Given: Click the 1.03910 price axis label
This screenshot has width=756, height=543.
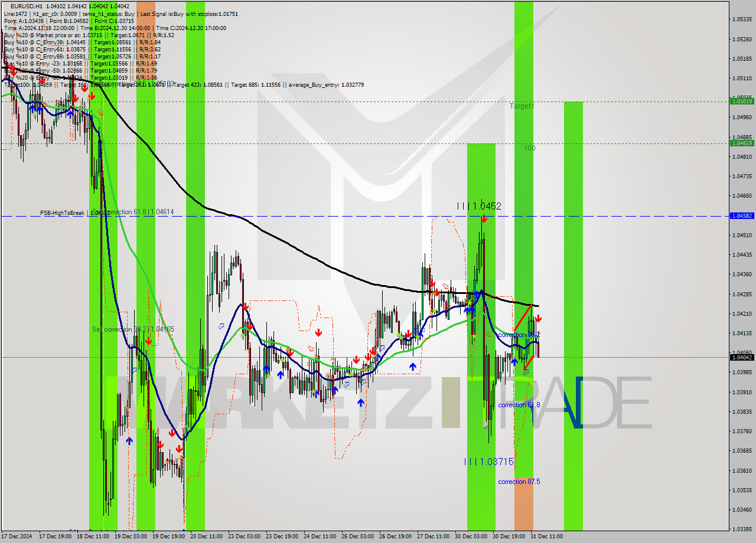Looking at the screenshot, I should click(x=742, y=392).
